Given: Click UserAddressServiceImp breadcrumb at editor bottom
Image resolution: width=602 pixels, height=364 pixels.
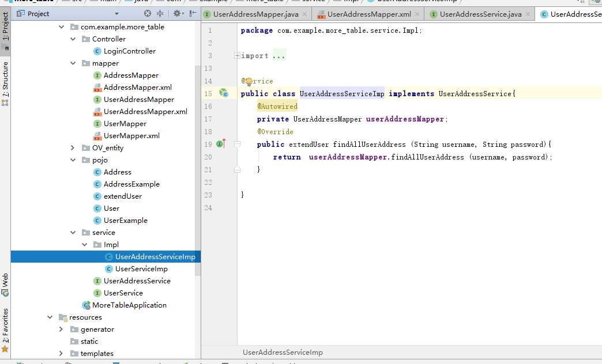Looking at the screenshot, I should 283,352.
